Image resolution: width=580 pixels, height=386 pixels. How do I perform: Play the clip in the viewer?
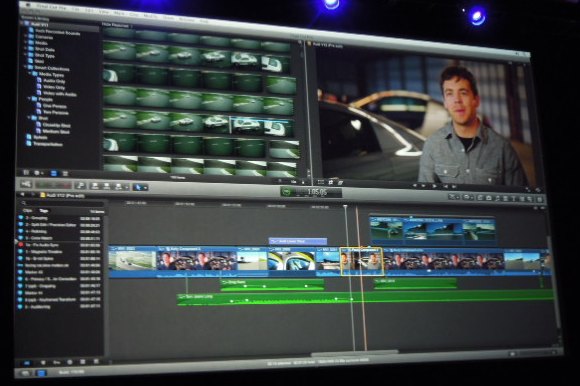(x=435, y=186)
